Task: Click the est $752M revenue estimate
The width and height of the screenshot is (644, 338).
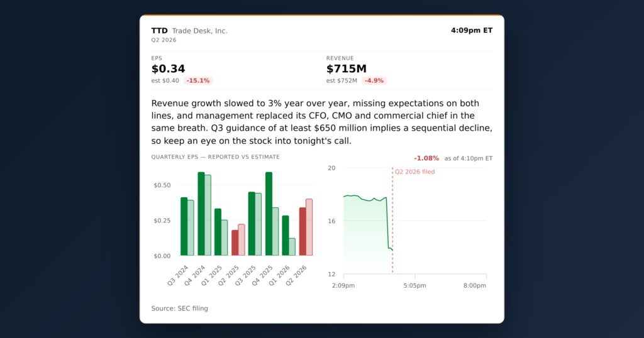Action: tap(341, 81)
